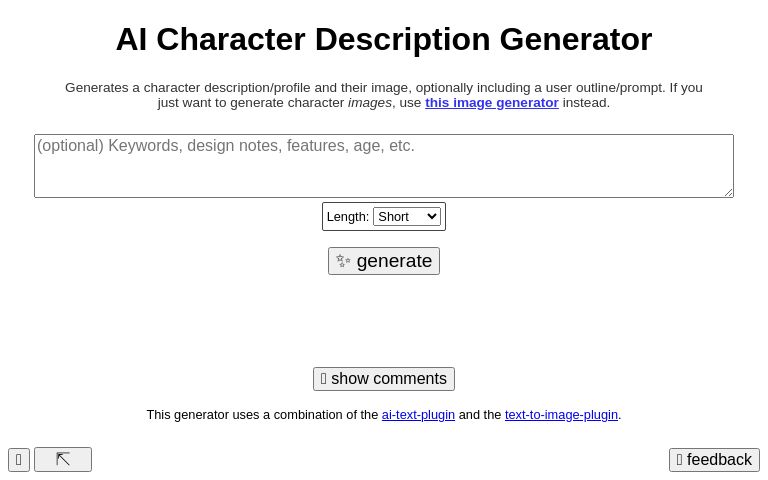Click the "Length:" label
768x480 pixels.
pos(347,217)
